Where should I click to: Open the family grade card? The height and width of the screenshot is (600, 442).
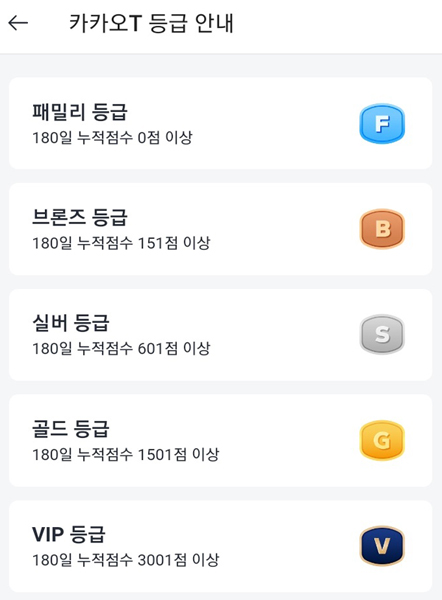click(221, 123)
